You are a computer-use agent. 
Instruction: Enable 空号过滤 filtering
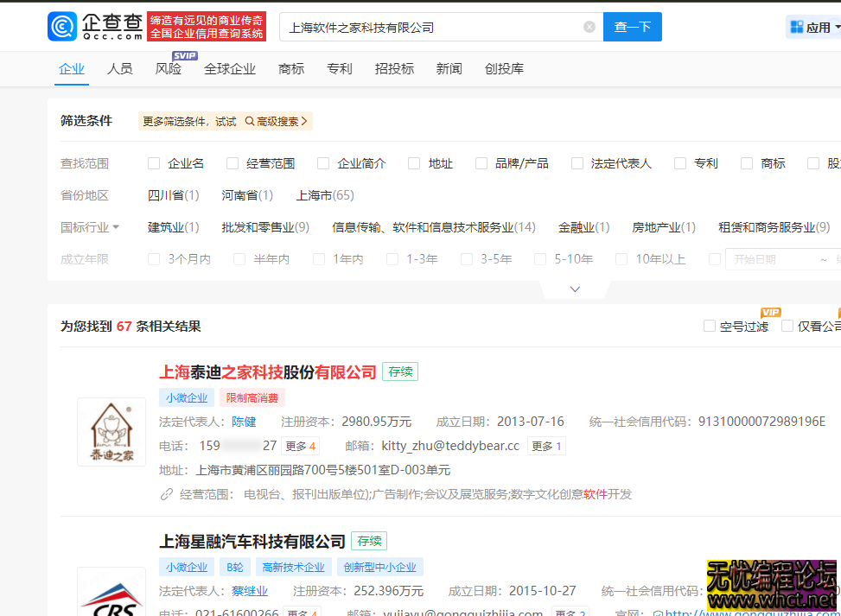point(710,325)
